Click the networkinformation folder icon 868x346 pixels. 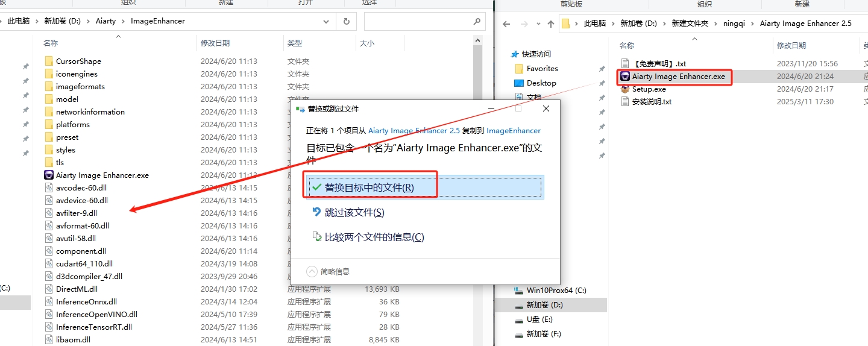(x=49, y=112)
